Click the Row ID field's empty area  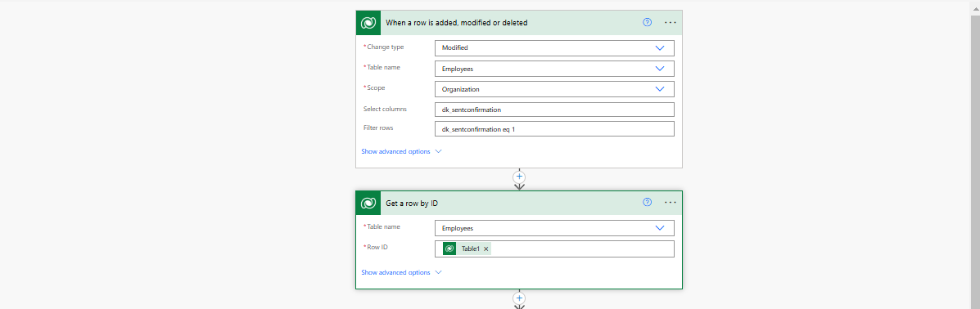click(581, 249)
